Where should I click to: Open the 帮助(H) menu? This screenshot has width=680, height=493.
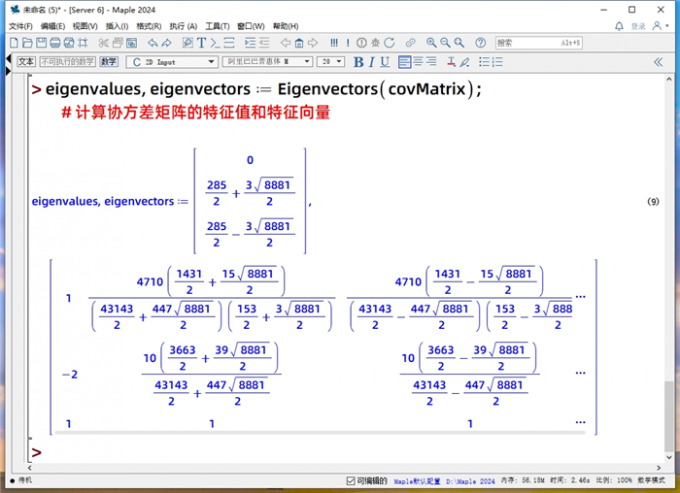pyautogui.click(x=286, y=26)
